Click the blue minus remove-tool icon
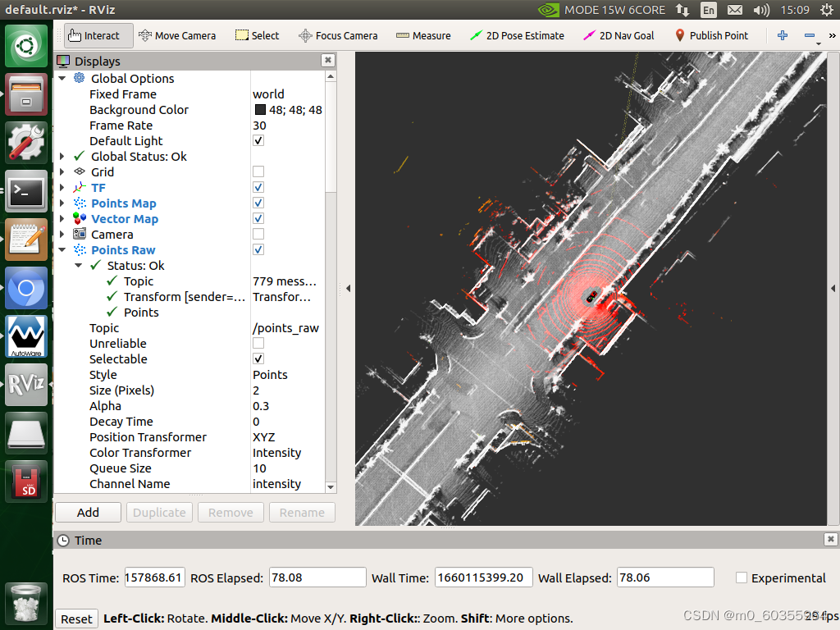 tap(810, 35)
